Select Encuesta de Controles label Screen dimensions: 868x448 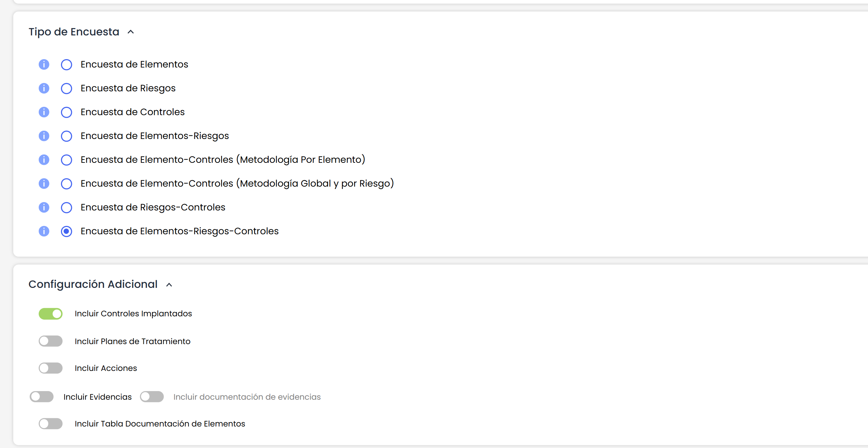tap(133, 112)
